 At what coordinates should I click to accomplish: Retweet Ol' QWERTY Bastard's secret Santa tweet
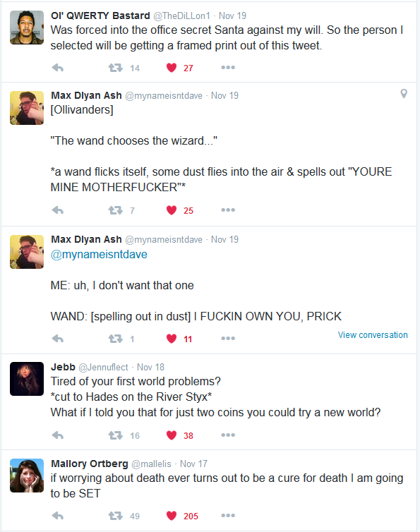click(116, 68)
